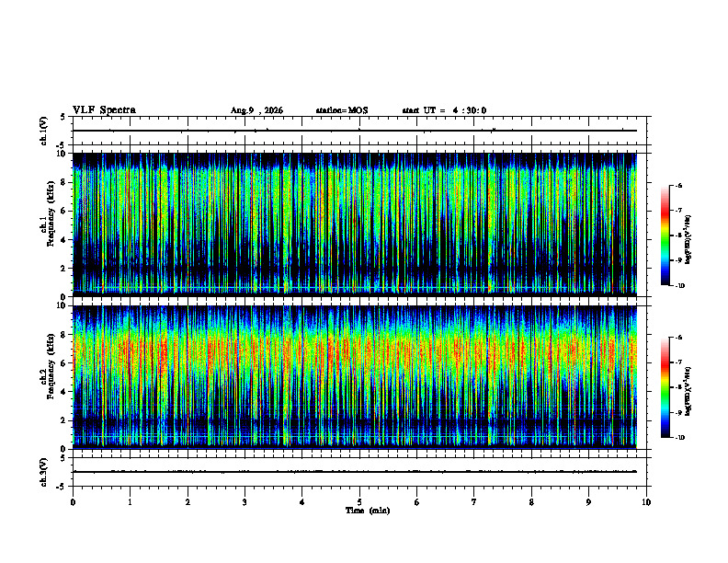The width and height of the screenshot is (728, 563).
Task: Click the ch.2 color bar units label
Action: (688, 391)
